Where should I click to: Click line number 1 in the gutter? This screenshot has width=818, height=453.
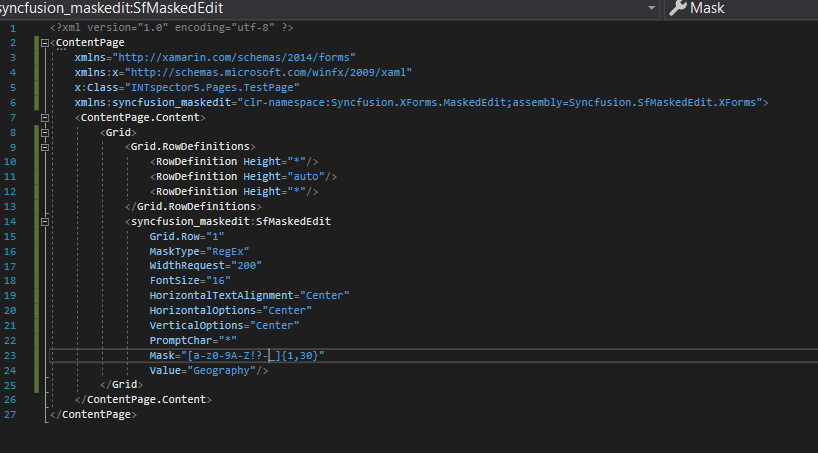tap(13, 28)
